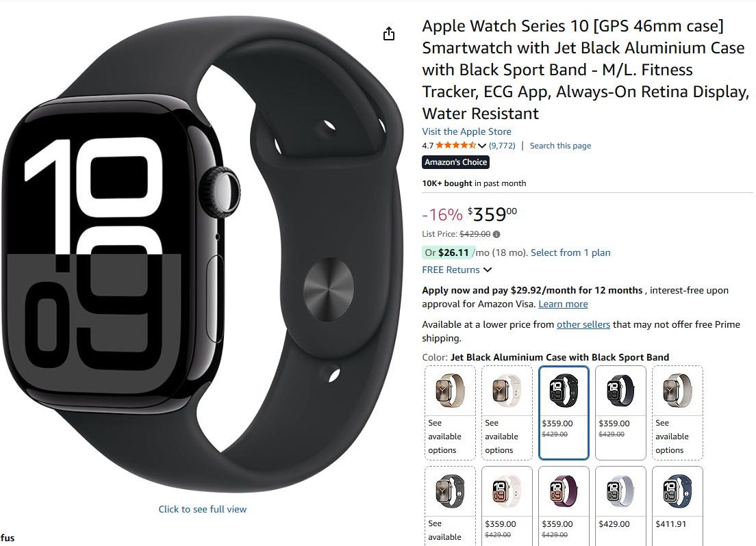Click to see full view of watch
This screenshot has width=756, height=546.
pos(203,509)
